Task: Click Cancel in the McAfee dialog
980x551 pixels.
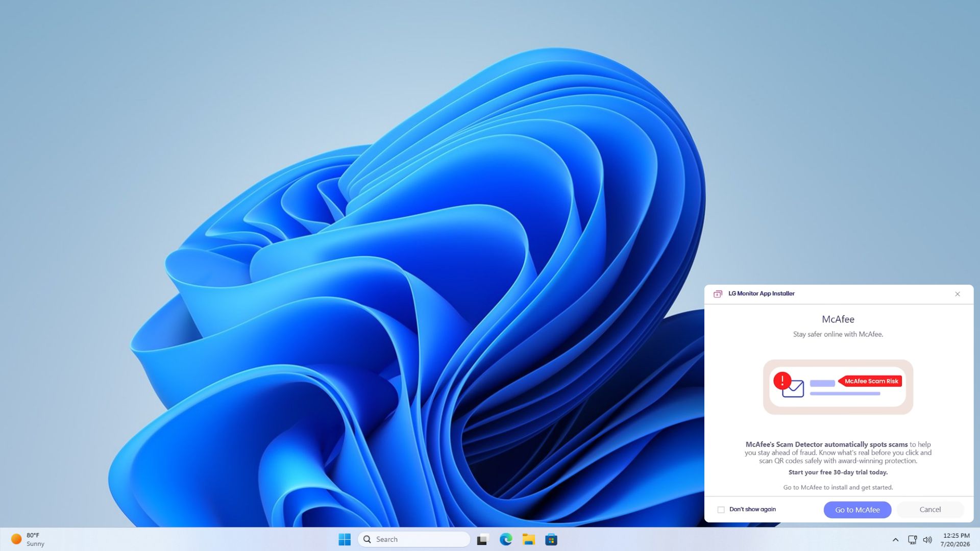Action: coord(930,510)
